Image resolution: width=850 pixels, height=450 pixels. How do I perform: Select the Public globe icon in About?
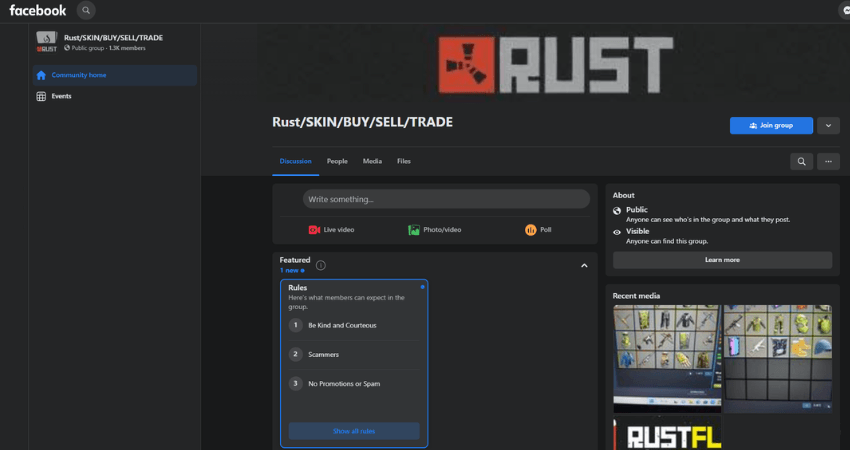tap(617, 210)
